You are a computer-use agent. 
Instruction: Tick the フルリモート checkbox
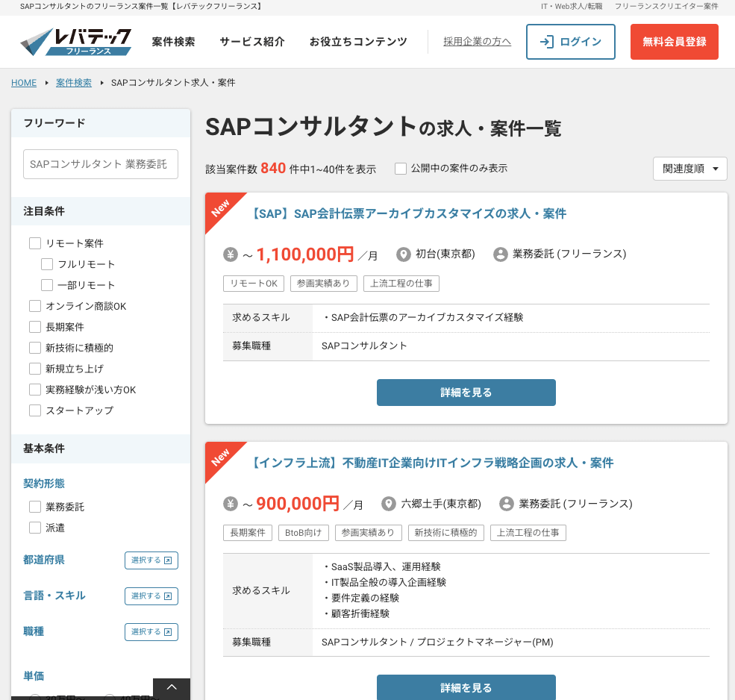coord(47,264)
